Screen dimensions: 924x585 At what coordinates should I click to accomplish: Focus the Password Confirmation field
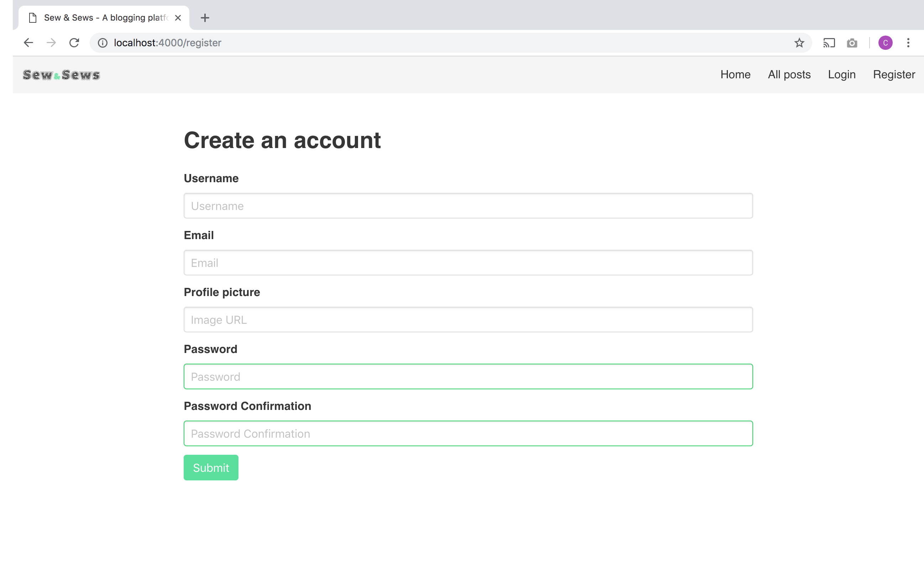[x=468, y=433]
